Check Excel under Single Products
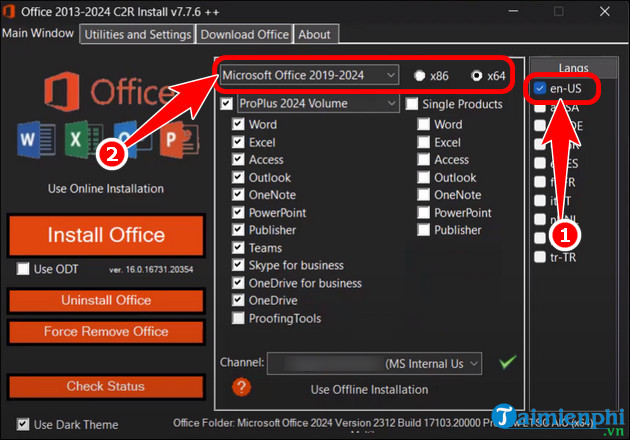This screenshot has width=630, height=440. 423,142
